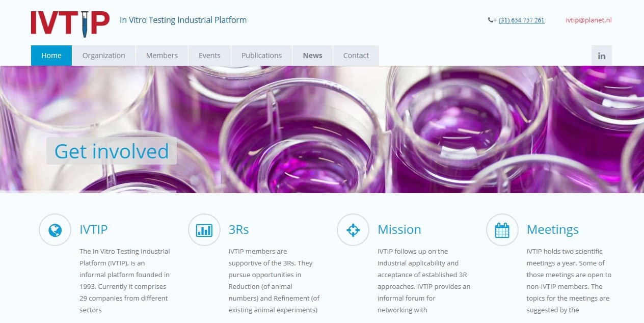This screenshot has height=323, width=644.
Task: Open the Contact page
Action: click(x=356, y=56)
